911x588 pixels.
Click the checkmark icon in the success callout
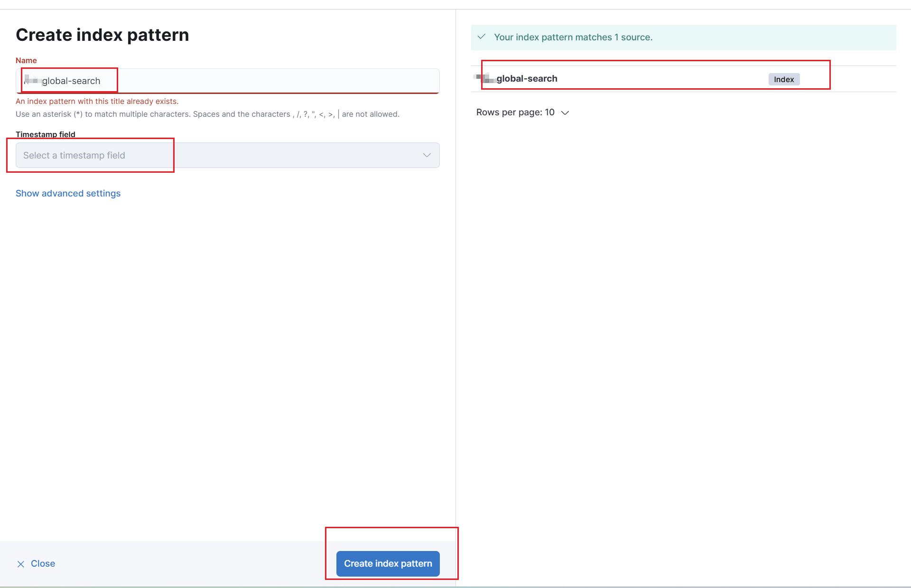482,37
